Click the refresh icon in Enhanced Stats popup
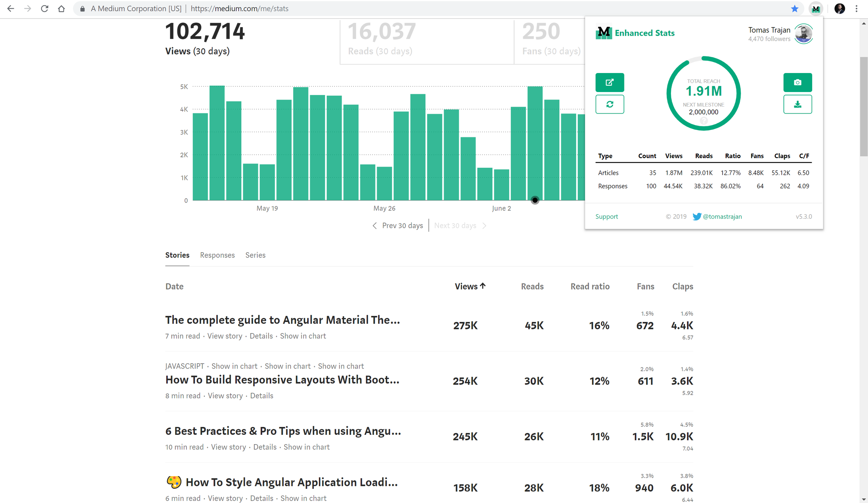 (609, 104)
